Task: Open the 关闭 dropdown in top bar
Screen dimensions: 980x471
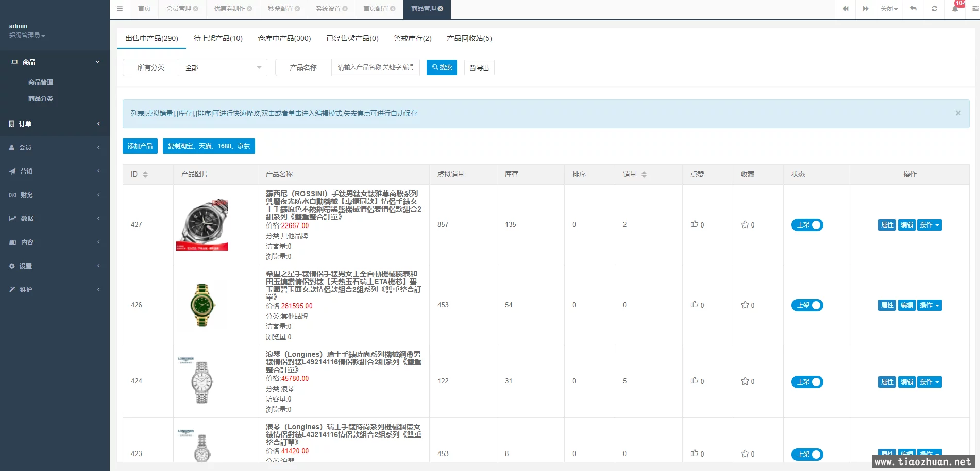Action: (x=889, y=9)
